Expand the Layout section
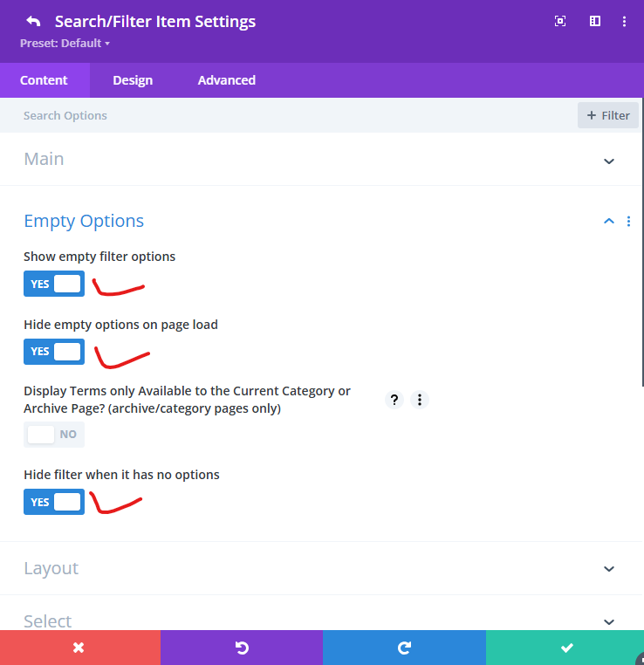This screenshot has width=644, height=665. [x=609, y=568]
